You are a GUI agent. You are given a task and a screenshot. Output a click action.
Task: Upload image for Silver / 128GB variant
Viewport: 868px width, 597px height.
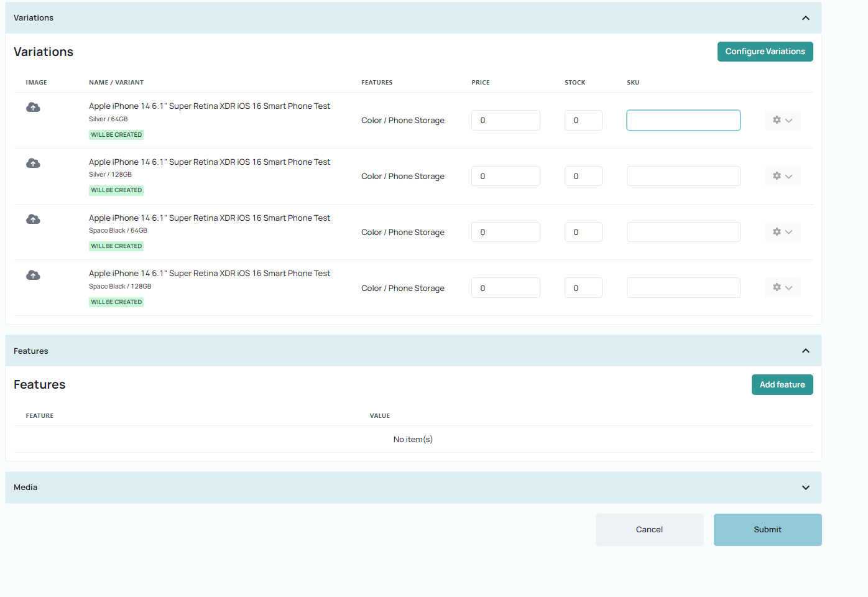33,164
